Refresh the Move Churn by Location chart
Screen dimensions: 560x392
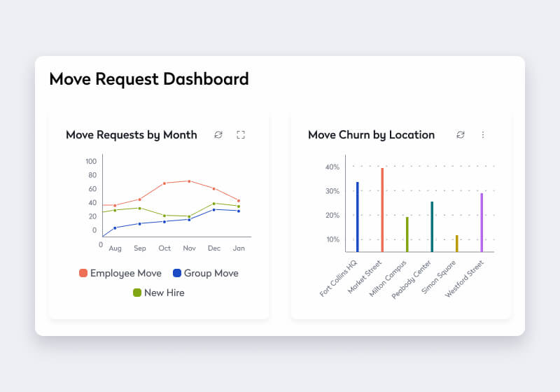pyautogui.click(x=461, y=134)
